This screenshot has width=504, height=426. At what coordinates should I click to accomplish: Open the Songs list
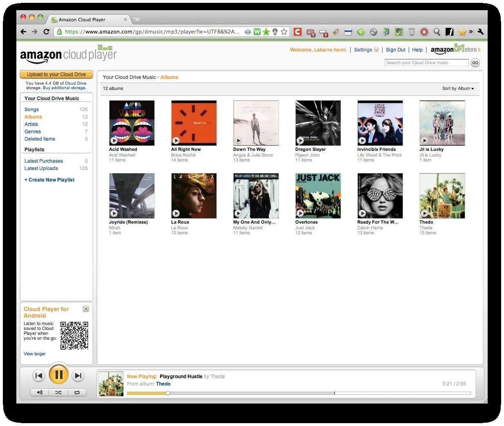click(31, 110)
